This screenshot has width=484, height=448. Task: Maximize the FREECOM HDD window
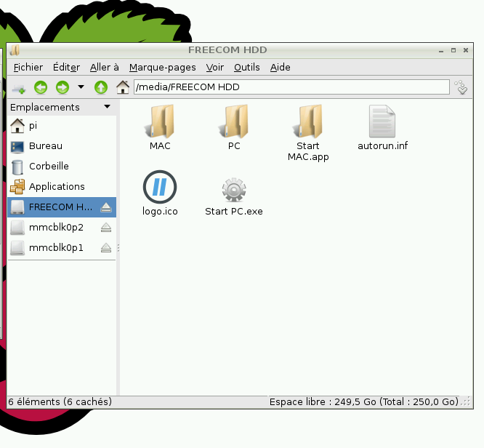pyautogui.click(x=453, y=50)
